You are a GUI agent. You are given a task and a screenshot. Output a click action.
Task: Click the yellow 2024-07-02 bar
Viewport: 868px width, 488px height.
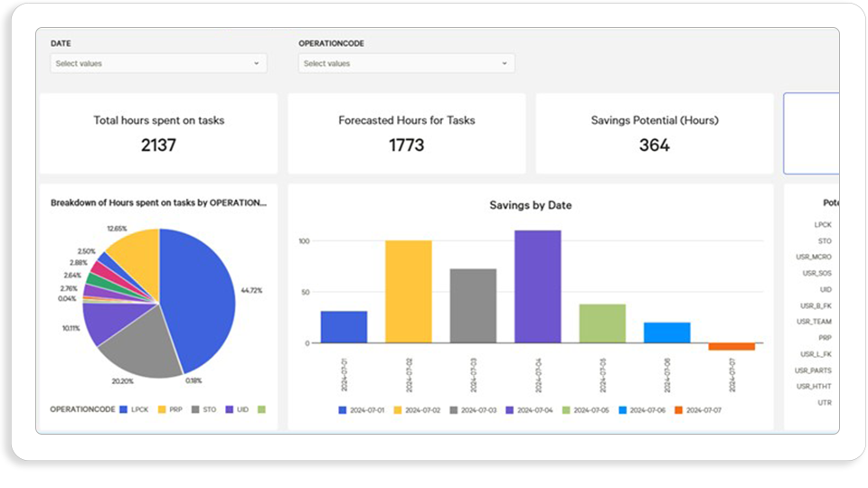(409, 292)
